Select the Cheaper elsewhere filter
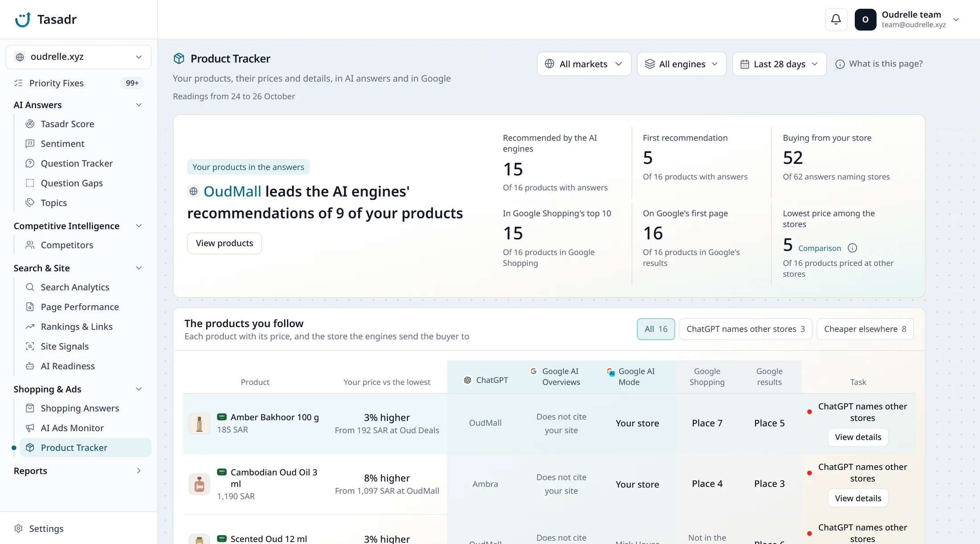980x544 pixels. [x=865, y=329]
